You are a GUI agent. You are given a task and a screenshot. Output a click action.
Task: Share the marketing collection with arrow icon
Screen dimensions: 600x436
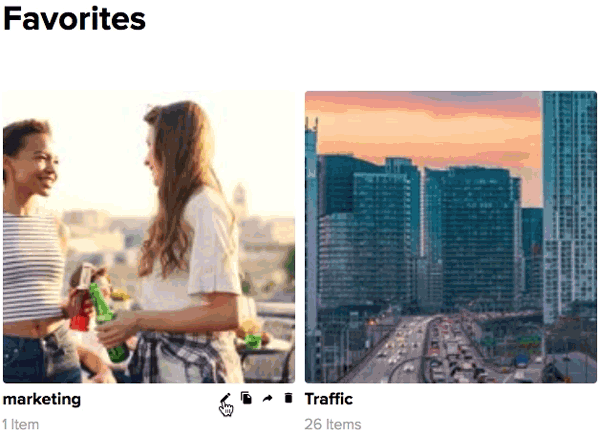(x=267, y=398)
